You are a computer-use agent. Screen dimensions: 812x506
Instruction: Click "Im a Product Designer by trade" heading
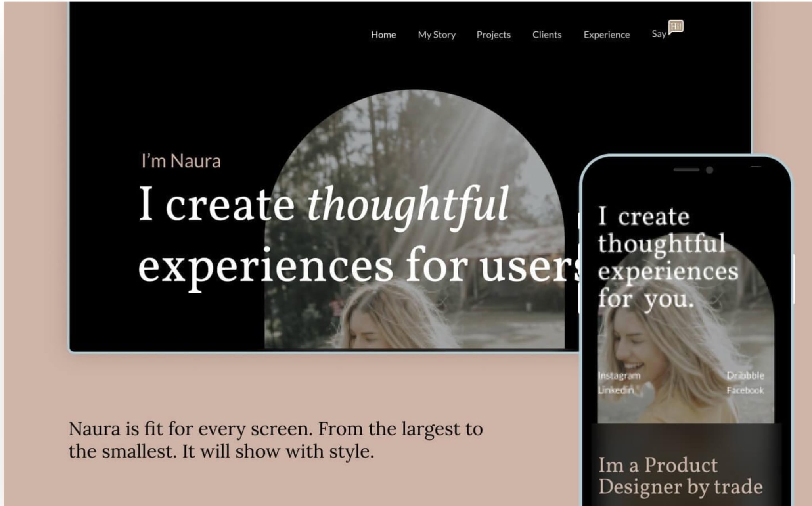pyautogui.click(x=680, y=476)
